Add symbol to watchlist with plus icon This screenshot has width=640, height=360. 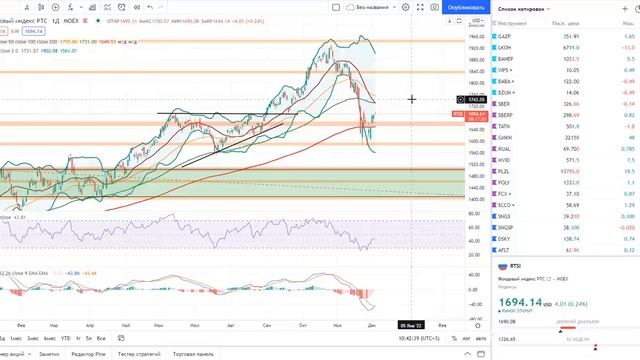625,9
